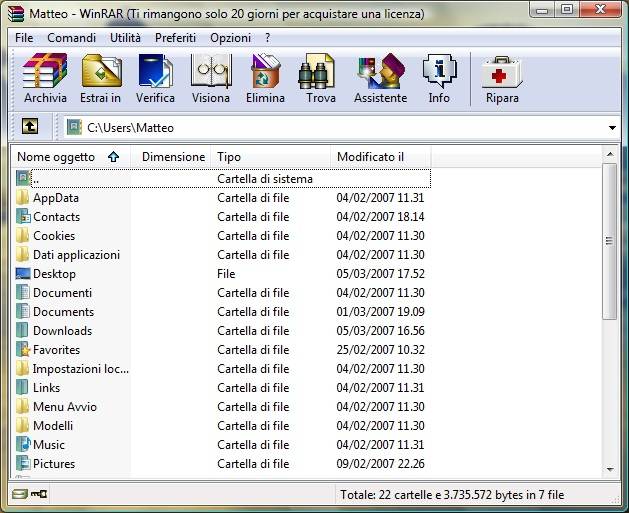Open the Assistente wizard icon
Screen dimensions: 629x513
point(381,71)
